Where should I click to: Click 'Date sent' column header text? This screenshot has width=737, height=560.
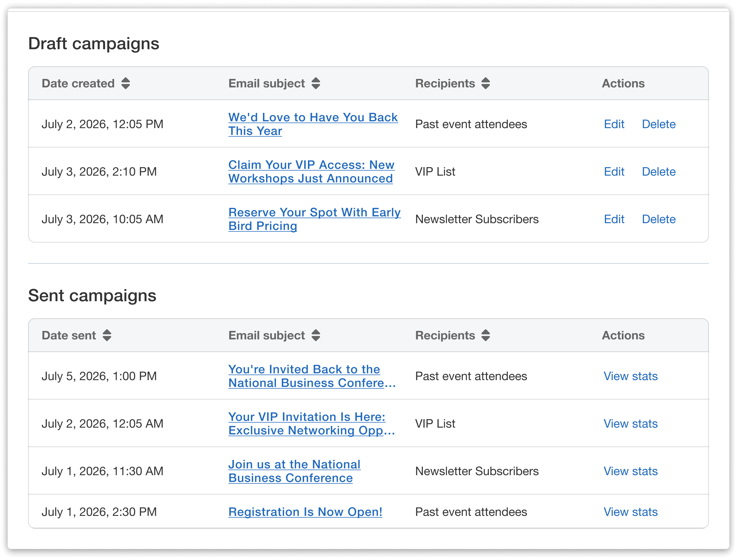[x=69, y=335]
